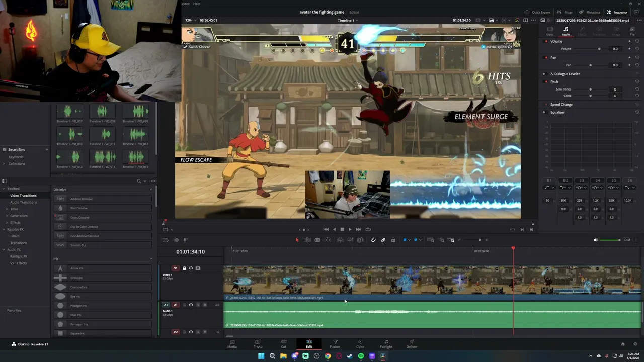The height and width of the screenshot is (362, 644).
Task: Lock video track V1 with padlock
Action: [184, 268]
